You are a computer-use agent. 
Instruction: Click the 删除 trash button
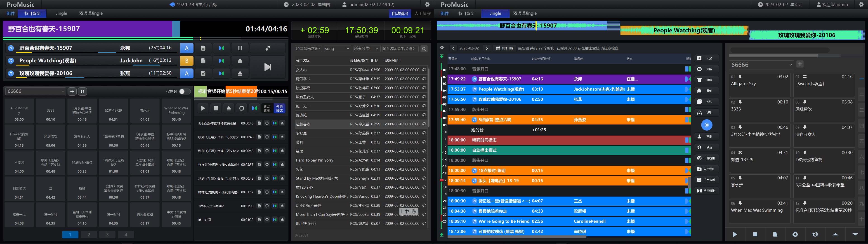pyautogui.click(x=706, y=80)
